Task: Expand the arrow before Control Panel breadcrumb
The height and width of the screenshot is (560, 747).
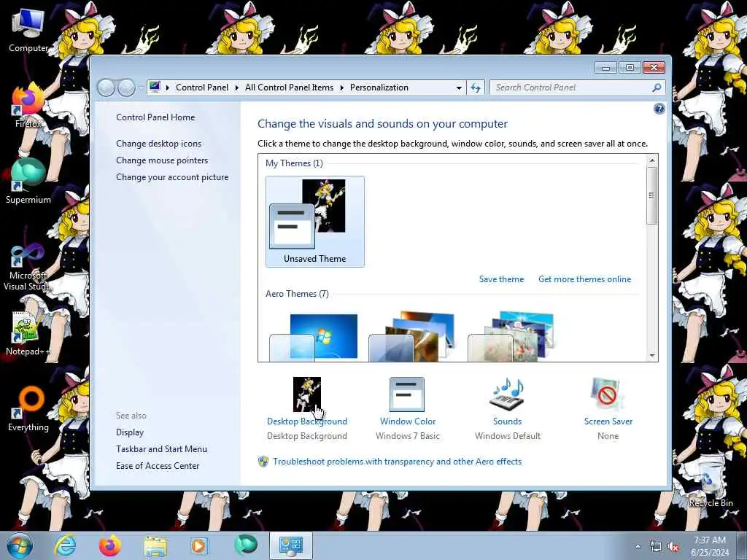Action: click(x=167, y=87)
